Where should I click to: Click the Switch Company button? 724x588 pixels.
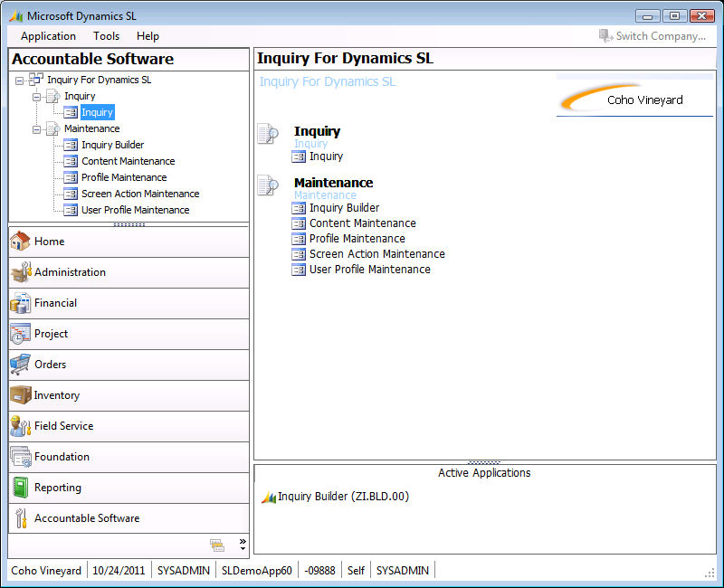coord(653,36)
